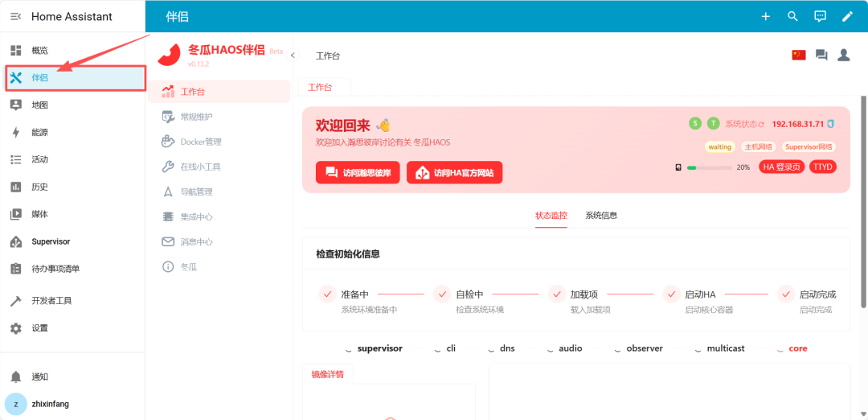Click the disk usage 20% progress bar
The height and width of the screenshot is (420, 868).
click(709, 167)
